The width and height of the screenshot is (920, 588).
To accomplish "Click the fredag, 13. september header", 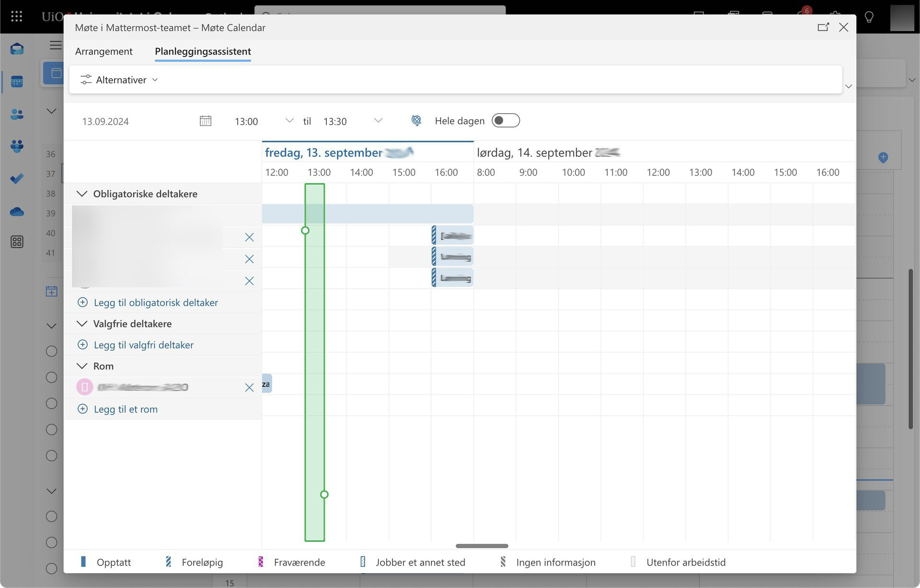I will pyautogui.click(x=339, y=153).
